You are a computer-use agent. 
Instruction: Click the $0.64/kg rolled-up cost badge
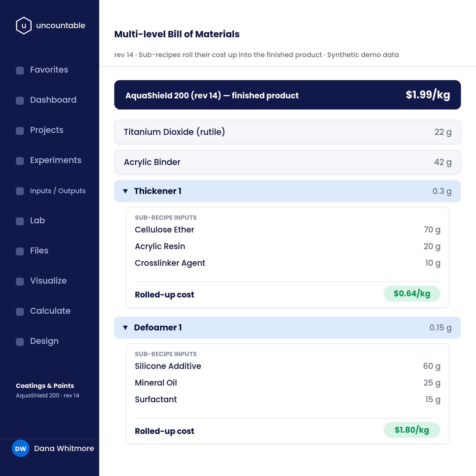coord(412,294)
